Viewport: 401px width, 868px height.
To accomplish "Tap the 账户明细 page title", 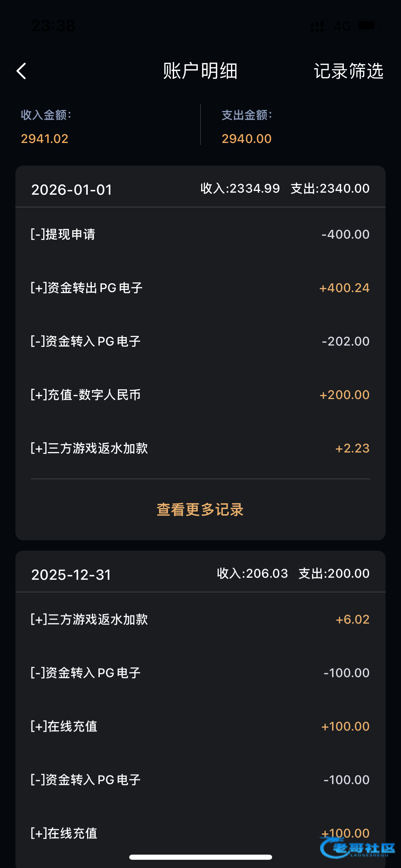I will coord(200,71).
